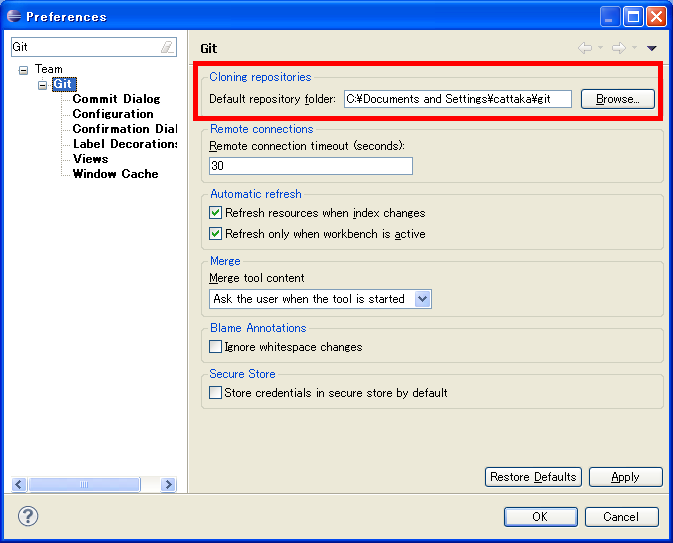The width and height of the screenshot is (673, 543).
Task: Open the Configuration preference page
Action: [x=113, y=114]
